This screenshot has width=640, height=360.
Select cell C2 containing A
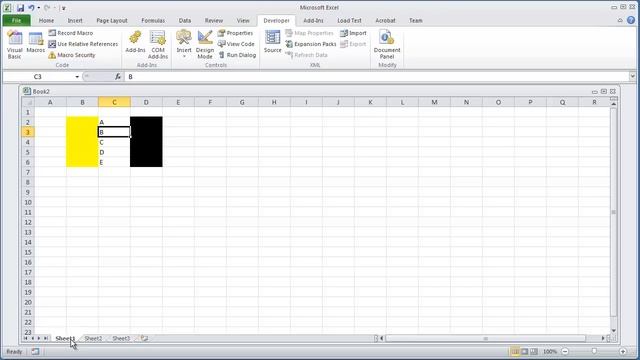coord(114,122)
